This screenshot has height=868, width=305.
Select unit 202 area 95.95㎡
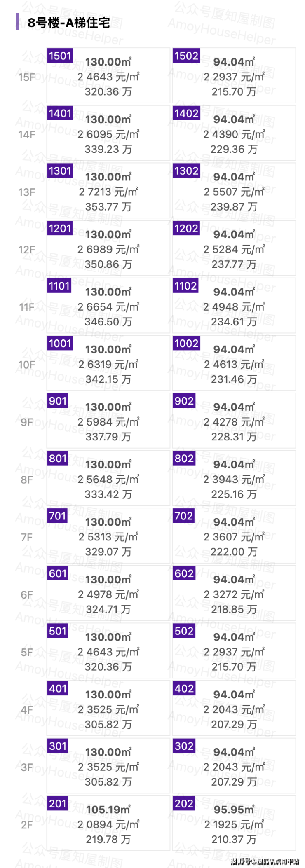(234, 810)
